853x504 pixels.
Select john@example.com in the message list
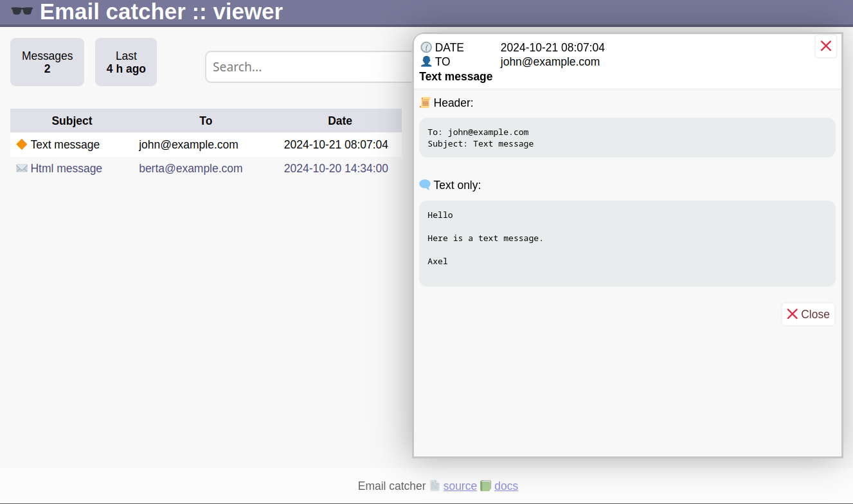[188, 145]
